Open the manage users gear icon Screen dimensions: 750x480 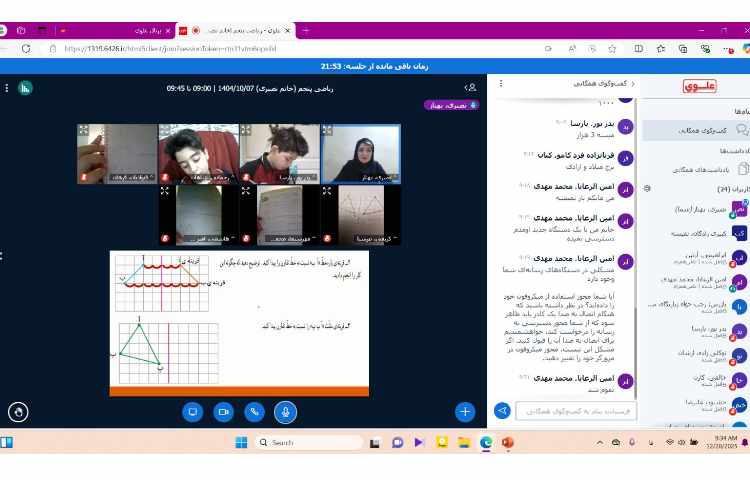647,188
